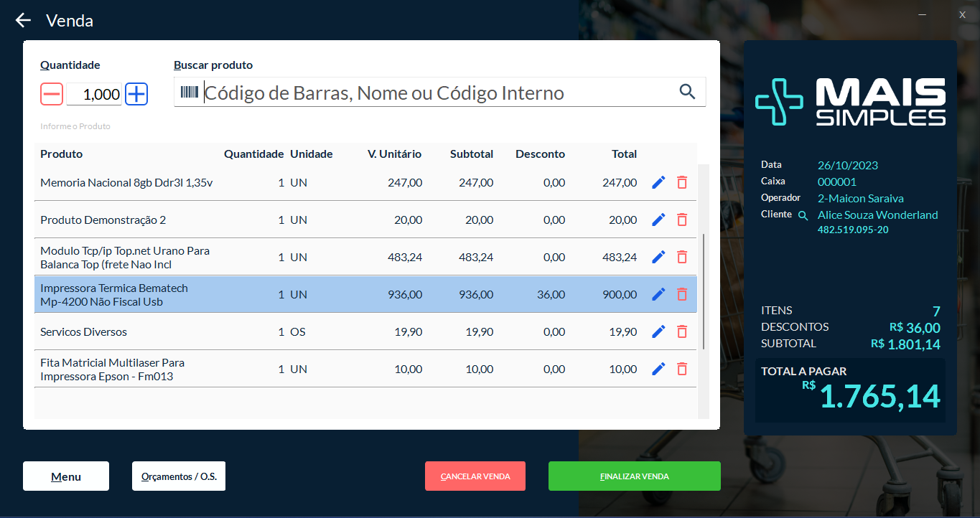
Task: Edit the Memoria Nacional 8gb item
Action: (x=658, y=183)
